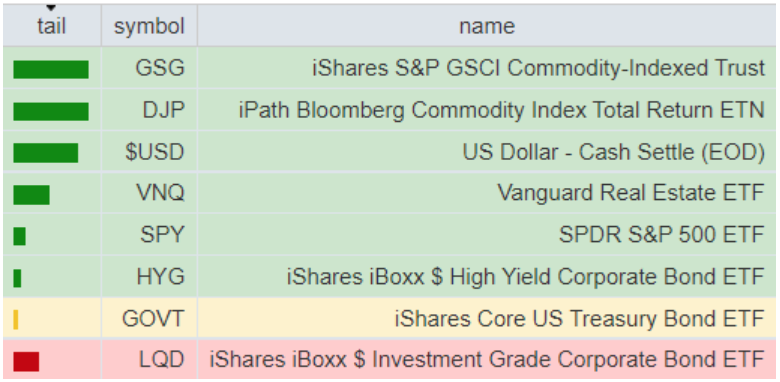The width and height of the screenshot is (780, 382).
Task: Sort table by the name column header
Action: coord(487,26)
